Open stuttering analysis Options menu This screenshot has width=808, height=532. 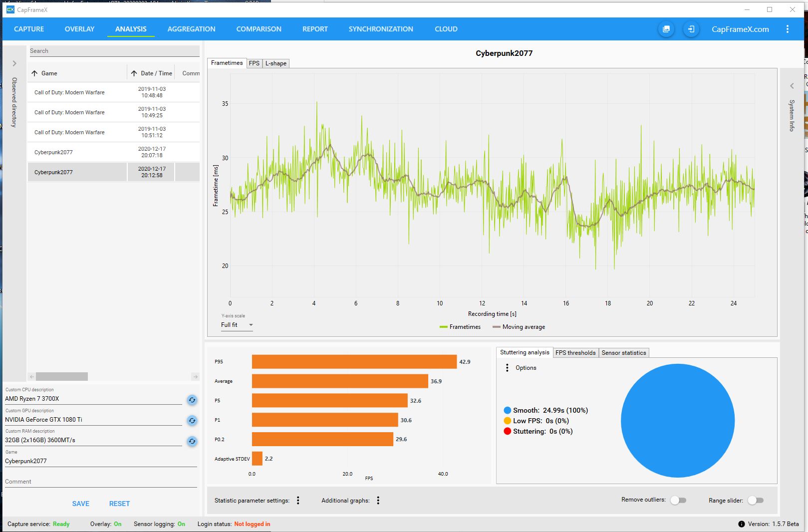coord(507,368)
